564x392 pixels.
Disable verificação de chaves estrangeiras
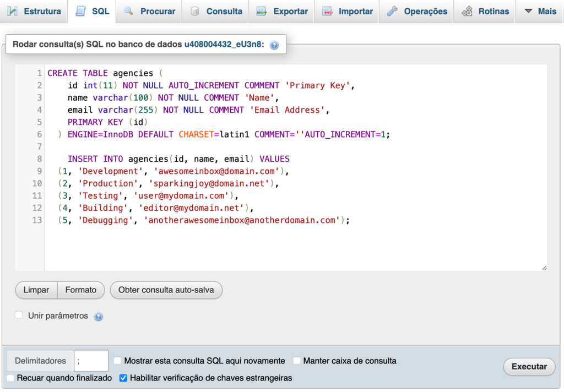(123, 378)
